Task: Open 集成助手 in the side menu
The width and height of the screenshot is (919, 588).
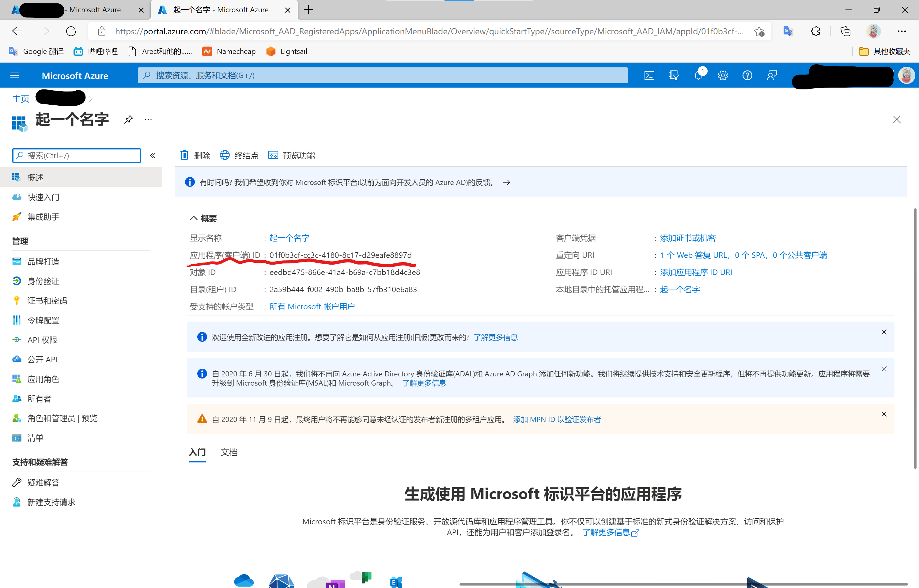Action: pos(81,217)
